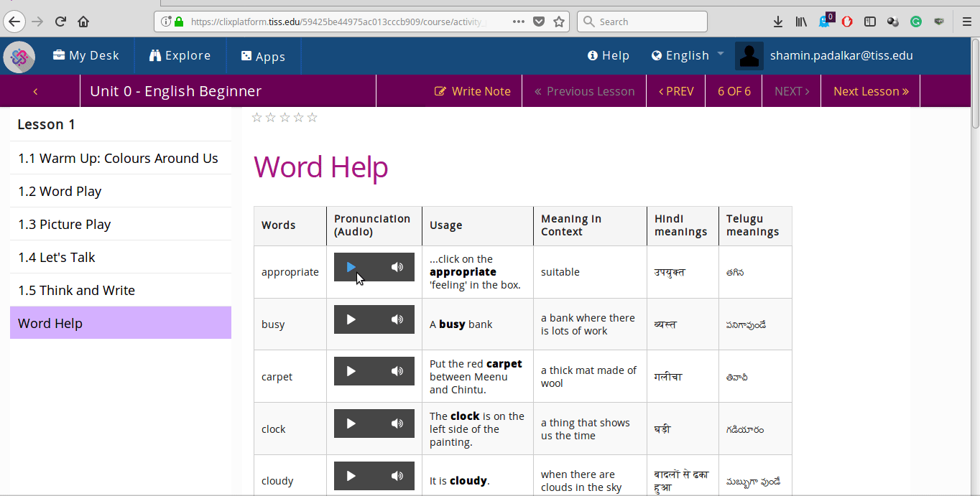This screenshot has width=980, height=496.
Task: Open Explore with the binoculars icon
Action: [180, 56]
